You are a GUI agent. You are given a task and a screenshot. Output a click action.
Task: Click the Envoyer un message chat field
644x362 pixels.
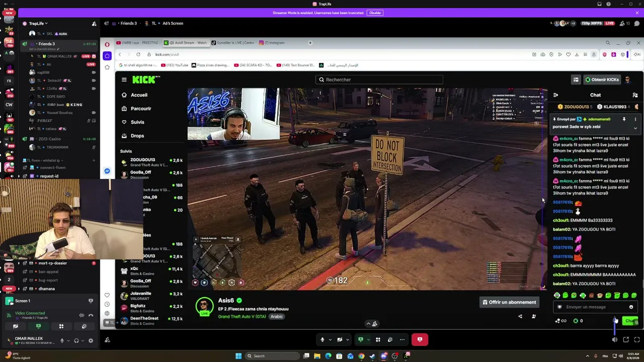pos(595,307)
